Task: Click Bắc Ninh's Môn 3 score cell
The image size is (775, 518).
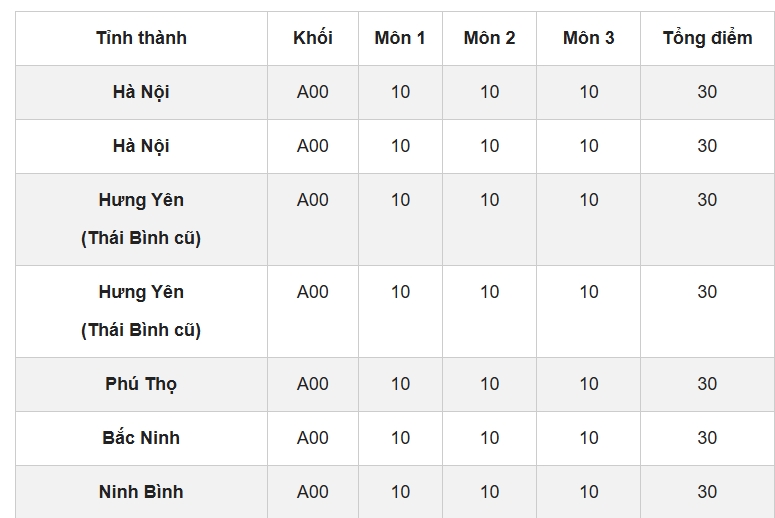Action: [x=588, y=438]
